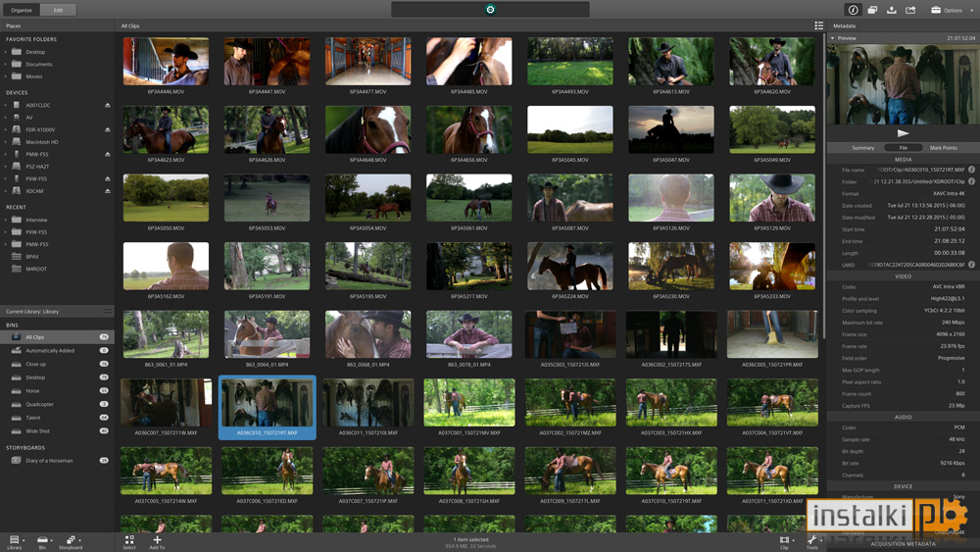980x552 pixels.
Task: Collapse the Preview section
Action: click(832, 38)
